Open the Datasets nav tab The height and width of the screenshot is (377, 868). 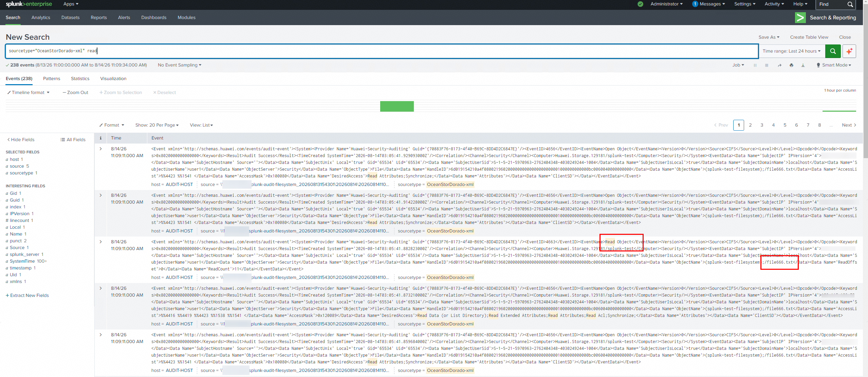70,18
